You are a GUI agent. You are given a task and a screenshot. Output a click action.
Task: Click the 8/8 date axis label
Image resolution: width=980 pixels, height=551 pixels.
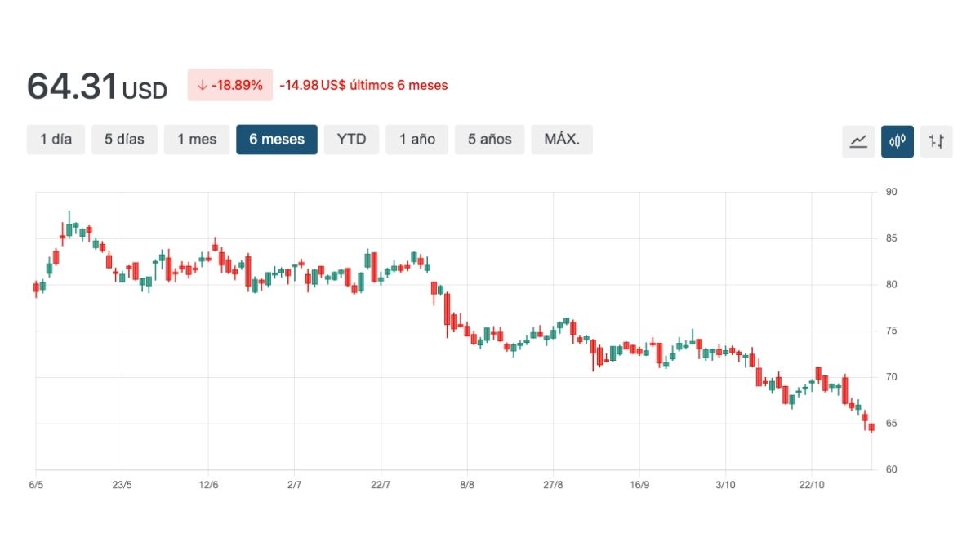[x=467, y=485]
